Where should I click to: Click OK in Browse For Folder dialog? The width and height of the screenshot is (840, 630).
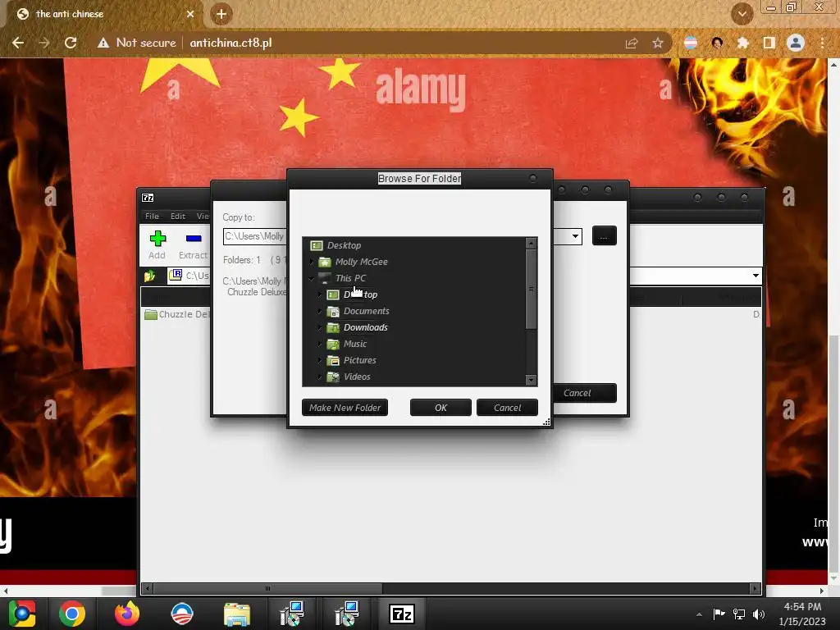coord(441,408)
